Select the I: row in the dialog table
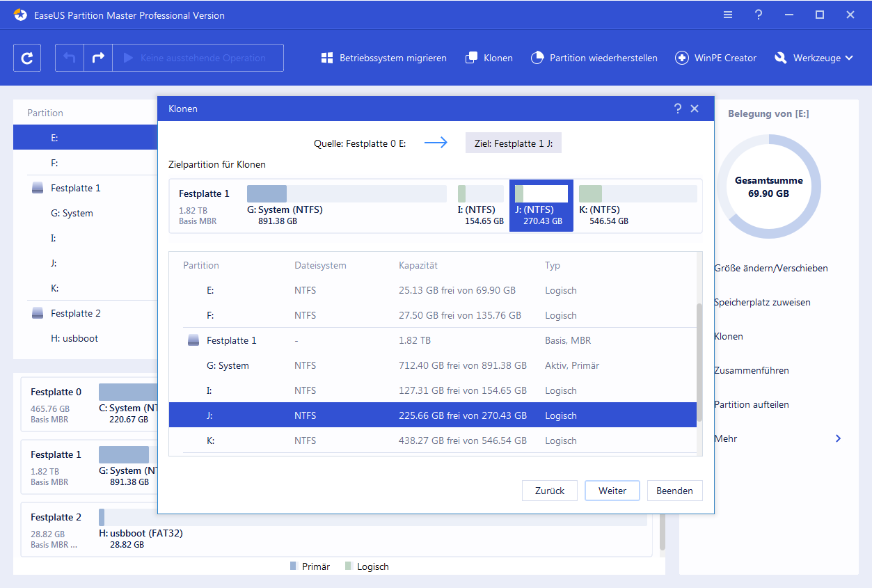 [433, 390]
